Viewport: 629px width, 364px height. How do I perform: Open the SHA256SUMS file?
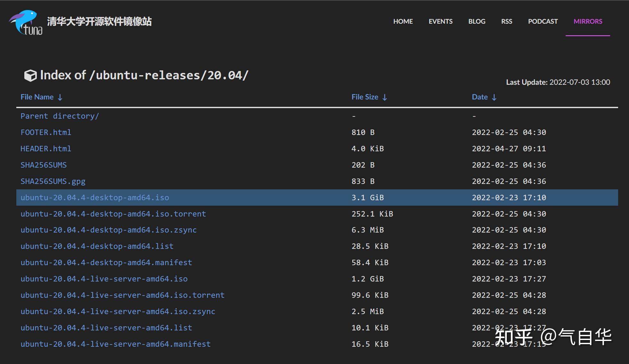(x=44, y=165)
